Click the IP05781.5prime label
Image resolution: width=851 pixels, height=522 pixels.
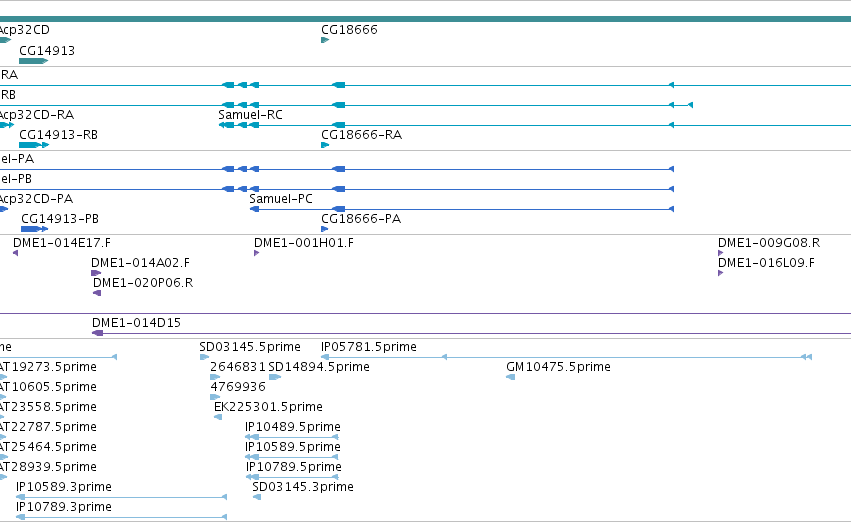pos(369,347)
